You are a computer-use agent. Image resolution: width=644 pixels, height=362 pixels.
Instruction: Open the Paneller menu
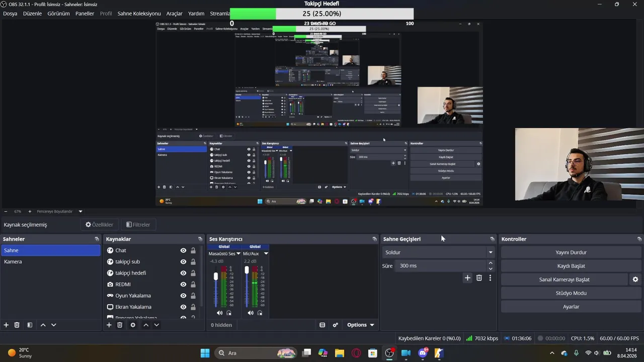(85, 14)
